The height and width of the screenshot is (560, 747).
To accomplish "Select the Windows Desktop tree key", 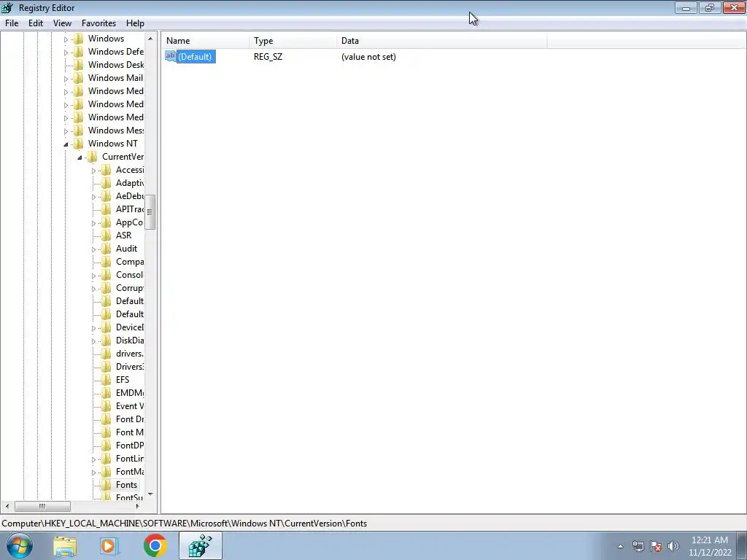I will [x=116, y=65].
